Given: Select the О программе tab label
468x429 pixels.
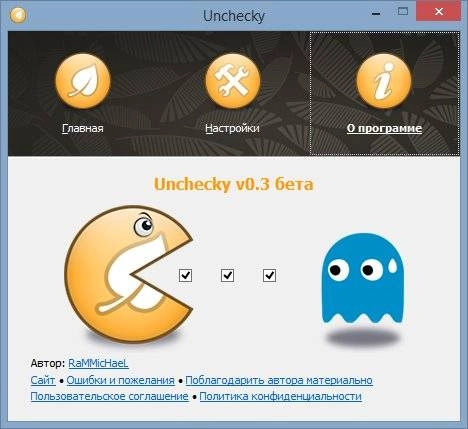Looking at the screenshot, I should [384, 128].
